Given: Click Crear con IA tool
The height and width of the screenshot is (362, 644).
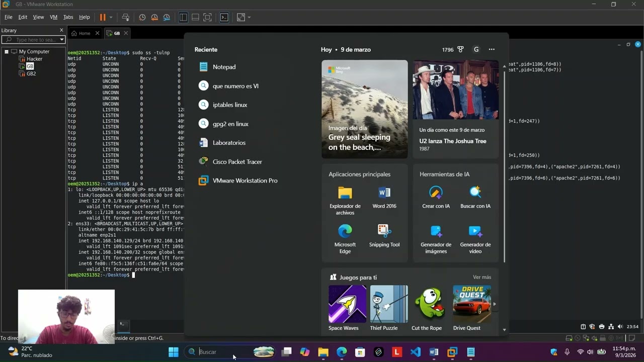Looking at the screenshot, I should tap(436, 198).
